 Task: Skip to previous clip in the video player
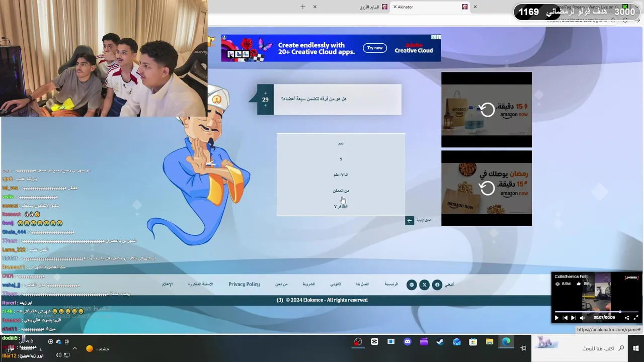565,318
